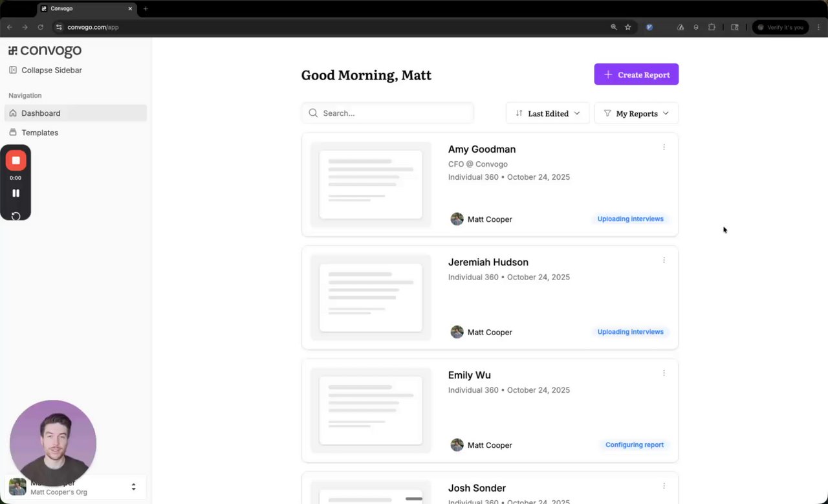The width and height of the screenshot is (828, 504).
Task: Click the Create Report button
Action: coord(637,74)
